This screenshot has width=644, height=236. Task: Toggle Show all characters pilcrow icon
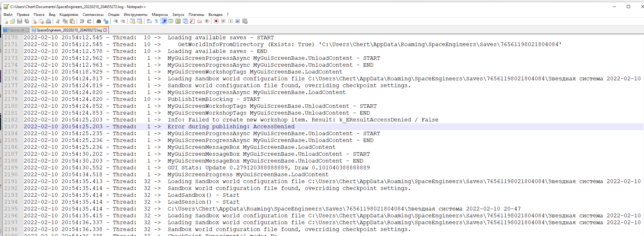[x=156, y=21]
